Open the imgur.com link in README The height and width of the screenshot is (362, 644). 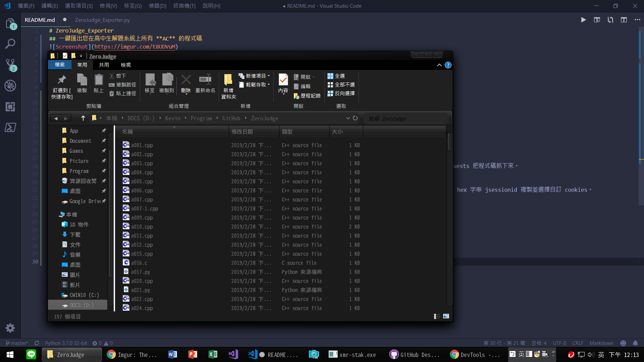coord(135,47)
